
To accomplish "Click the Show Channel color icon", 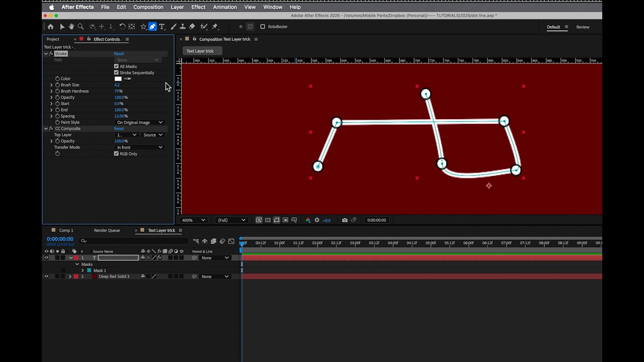I will coord(308,220).
